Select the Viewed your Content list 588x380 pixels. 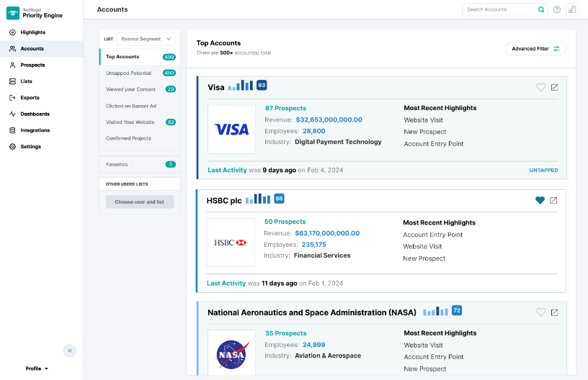coord(140,89)
